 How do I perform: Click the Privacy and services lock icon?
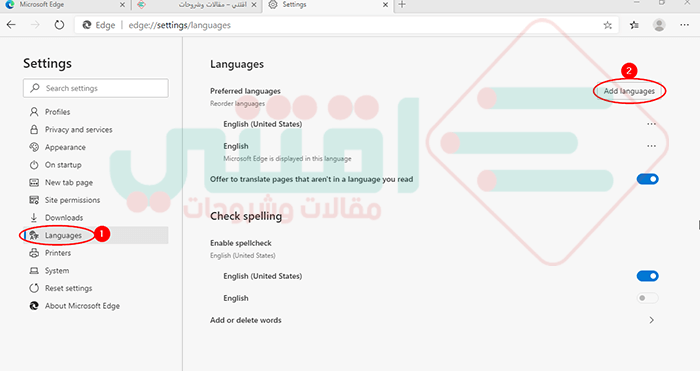[34, 129]
